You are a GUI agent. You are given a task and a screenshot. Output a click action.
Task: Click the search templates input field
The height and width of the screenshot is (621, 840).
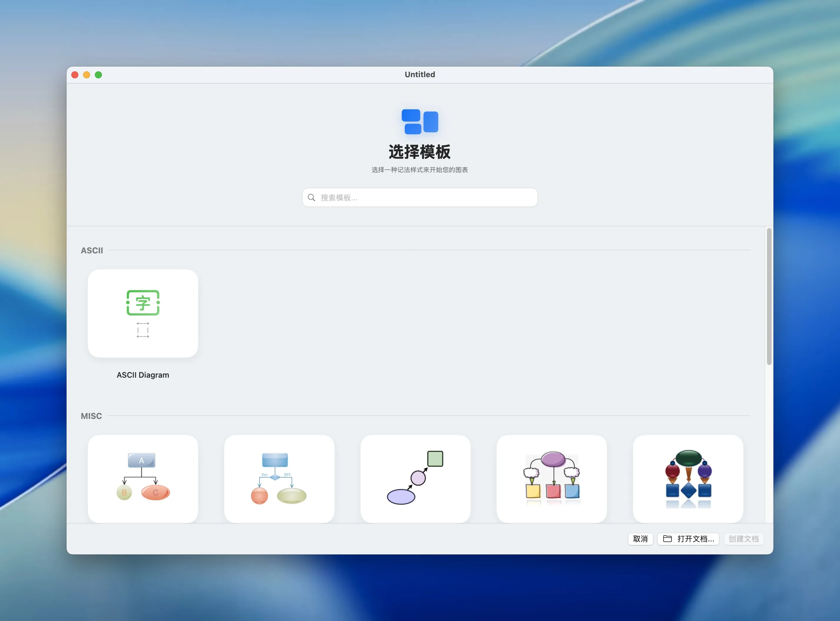pyautogui.click(x=420, y=197)
